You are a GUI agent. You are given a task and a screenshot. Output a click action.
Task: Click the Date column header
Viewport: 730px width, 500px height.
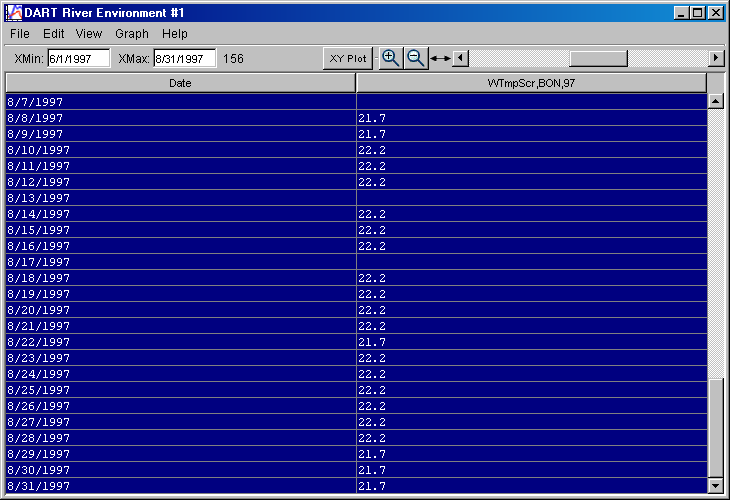coord(180,83)
